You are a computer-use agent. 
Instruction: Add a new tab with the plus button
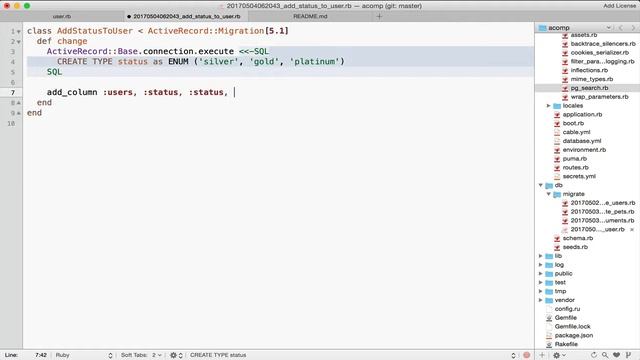click(x=379, y=16)
